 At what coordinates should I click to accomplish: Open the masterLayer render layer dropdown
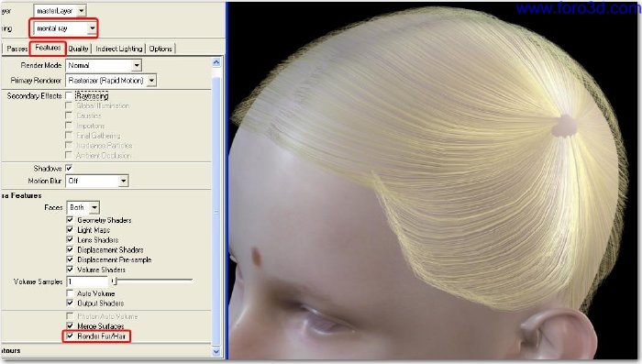pos(60,11)
